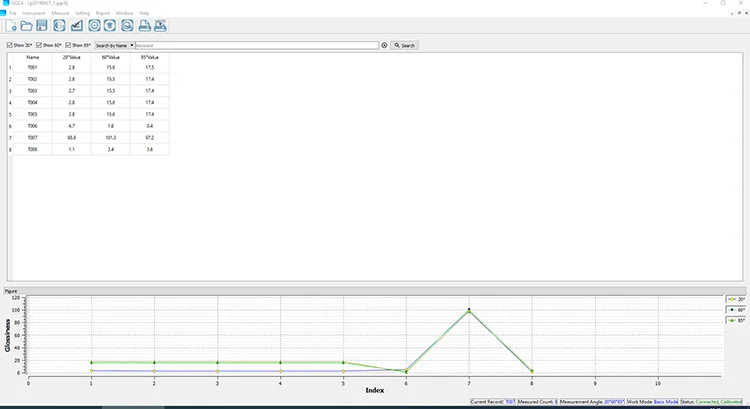Viewport: 750px width, 409px height.
Task: Save the file with the floppy disk icon
Action: (x=42, y=26)
